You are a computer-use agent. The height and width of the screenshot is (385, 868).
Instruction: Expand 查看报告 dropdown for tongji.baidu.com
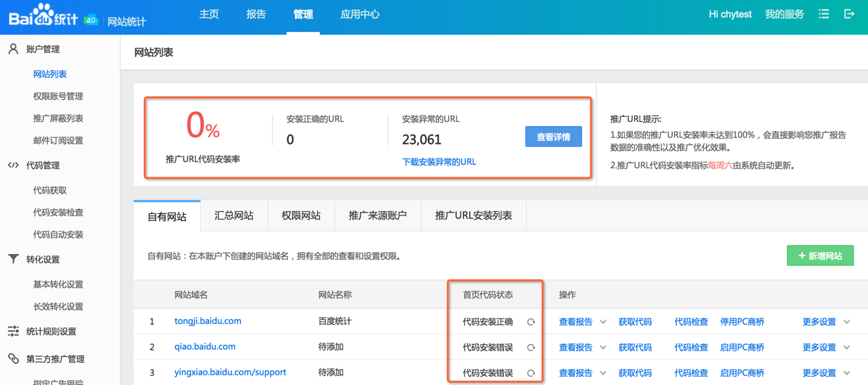tap(603, 322)
